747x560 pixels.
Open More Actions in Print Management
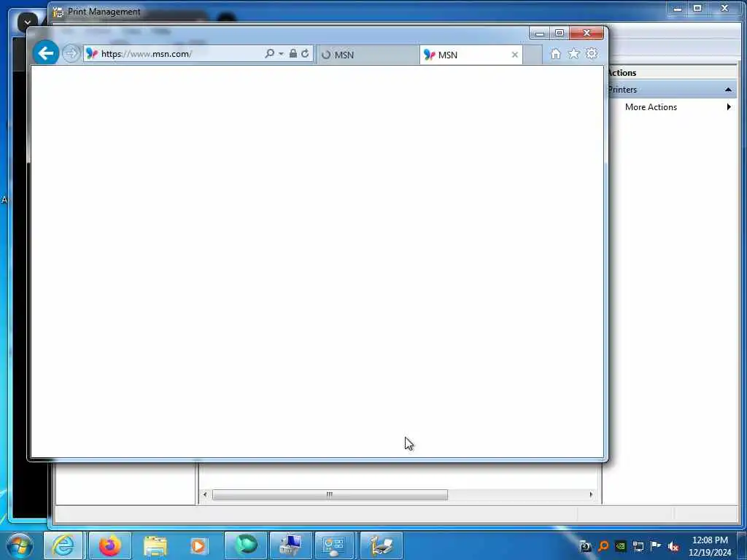point(651,107)
